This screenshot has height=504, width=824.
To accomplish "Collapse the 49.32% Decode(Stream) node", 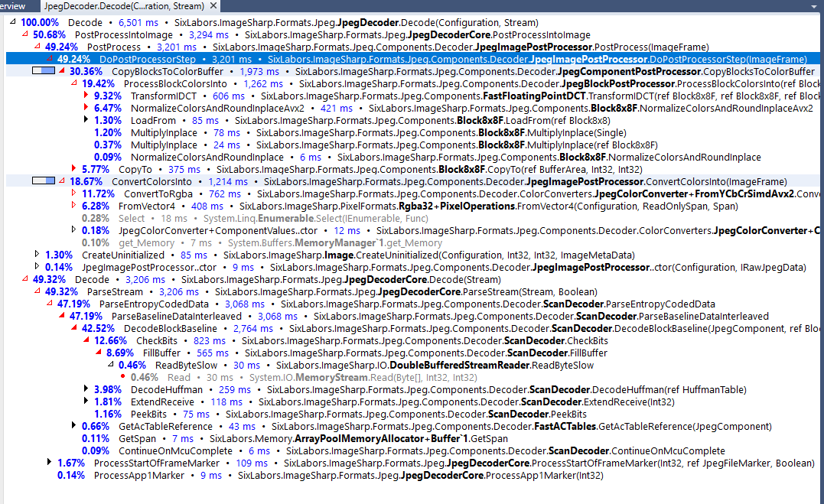I will point(24,278).
